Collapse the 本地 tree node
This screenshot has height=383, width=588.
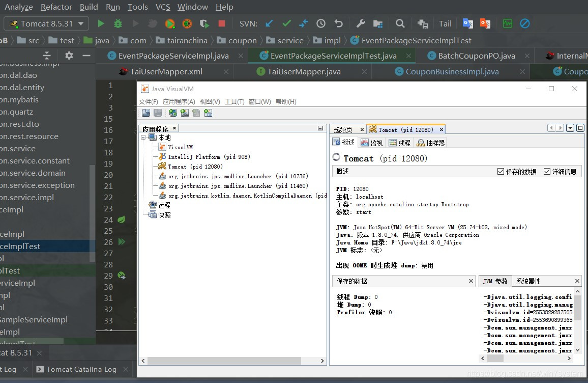tap(144, 138)
